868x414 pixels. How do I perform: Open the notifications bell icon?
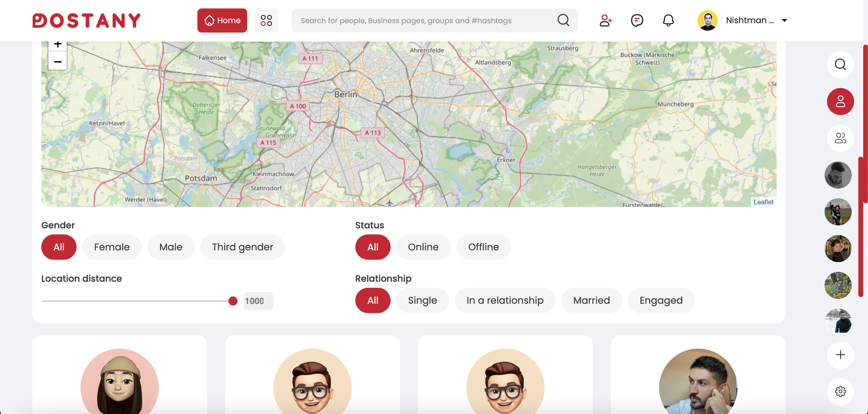(x=668, y=20)
